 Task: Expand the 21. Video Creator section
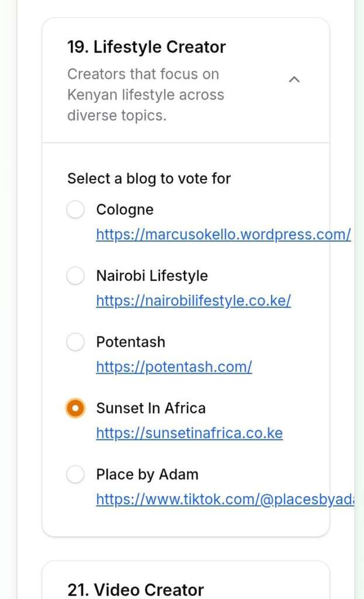coord(136,590)
